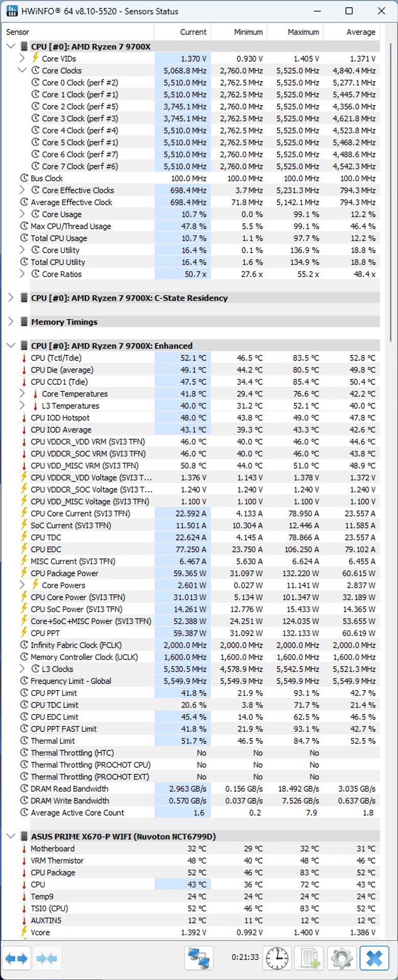This screenshot has height=980, width=398.
Task: Click the Current column header
Action: click(182, 32)
